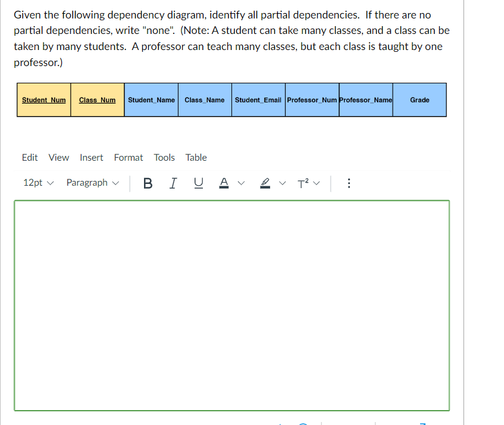Apply underline formatting
Image resolution: width=504 pixels, height=425 pixels.
(x=198, y=183)
